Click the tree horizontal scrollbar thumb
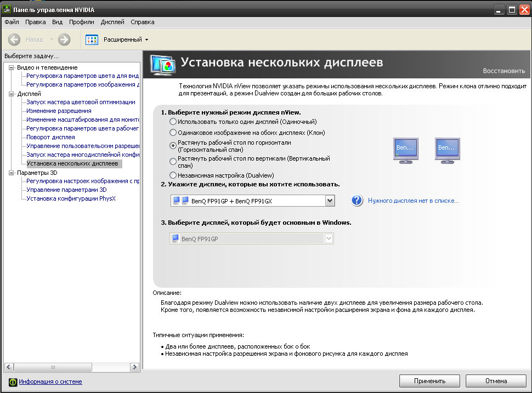The image size is (532, 393). [53, 367]
